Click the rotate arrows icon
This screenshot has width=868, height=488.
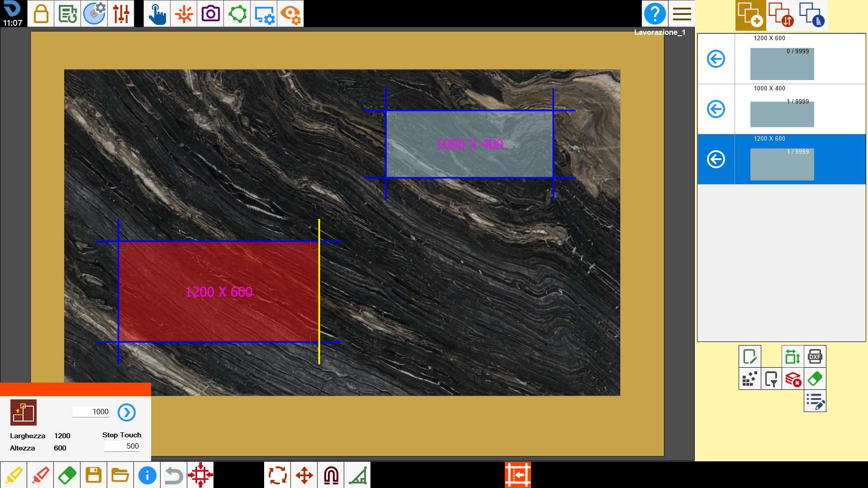point(277,475)
